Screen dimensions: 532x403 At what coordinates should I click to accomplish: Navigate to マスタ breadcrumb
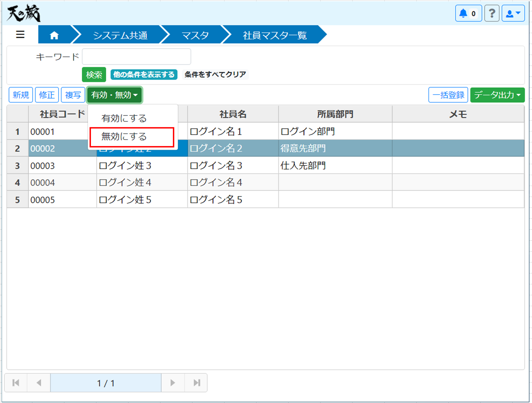195,35
